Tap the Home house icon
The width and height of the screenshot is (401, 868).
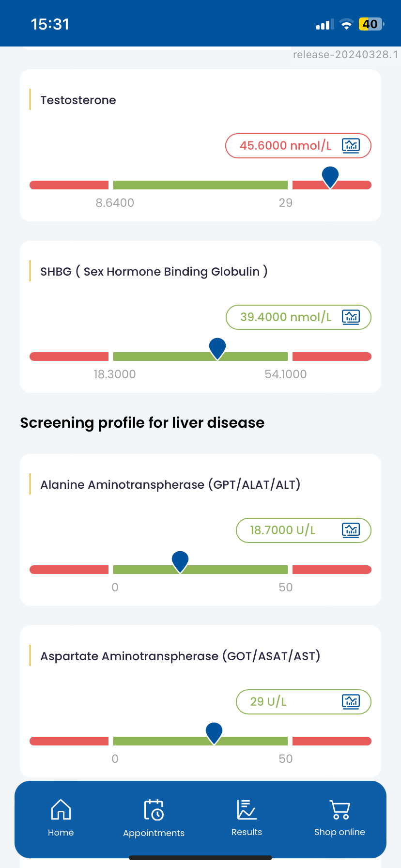(x=61, y=809)
